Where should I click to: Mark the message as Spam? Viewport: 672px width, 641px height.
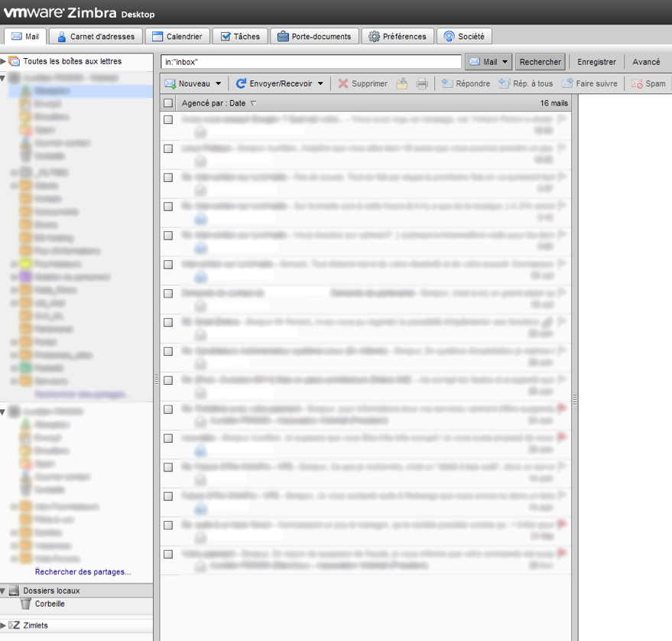coord(648,83)
